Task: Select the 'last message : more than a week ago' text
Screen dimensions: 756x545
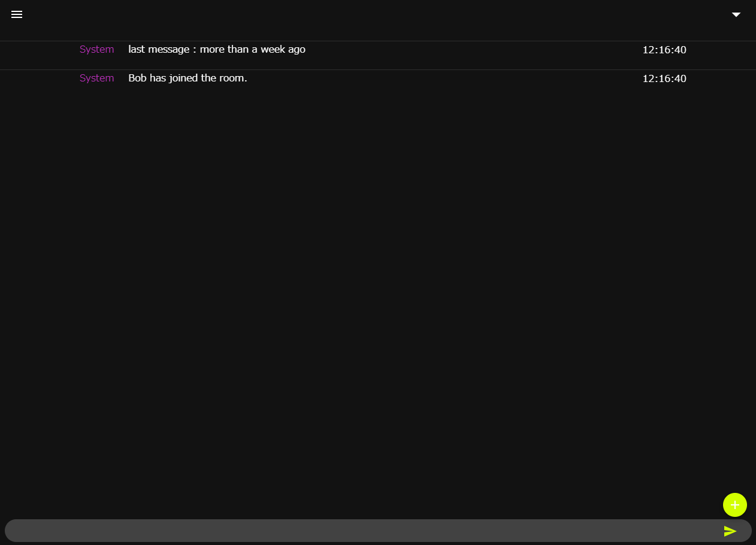Action: tap(216, 50)
